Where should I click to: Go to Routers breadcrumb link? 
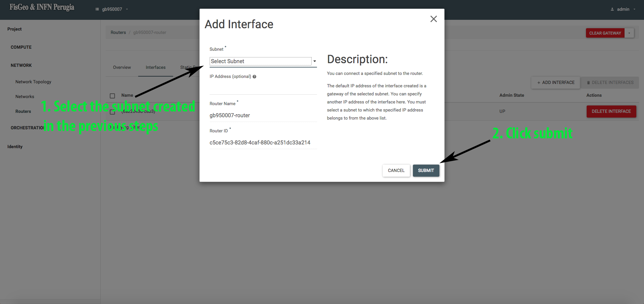[x=118, y=33]
